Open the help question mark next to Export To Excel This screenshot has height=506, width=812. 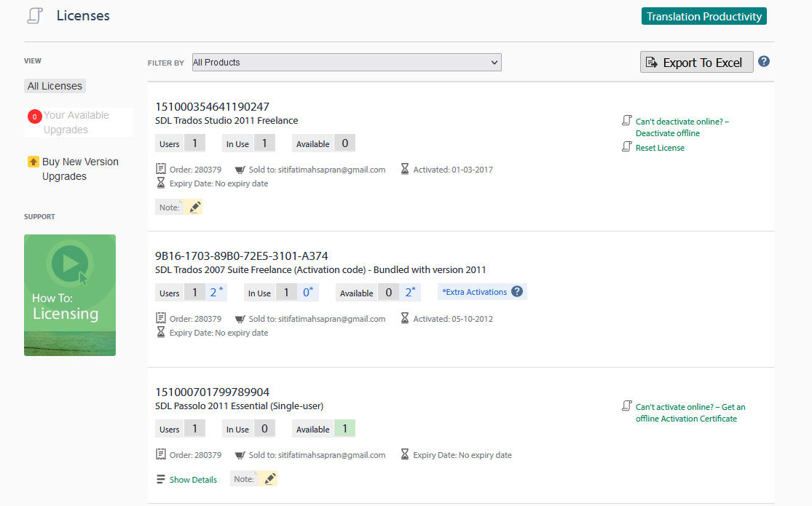click(x=764, y=62)
